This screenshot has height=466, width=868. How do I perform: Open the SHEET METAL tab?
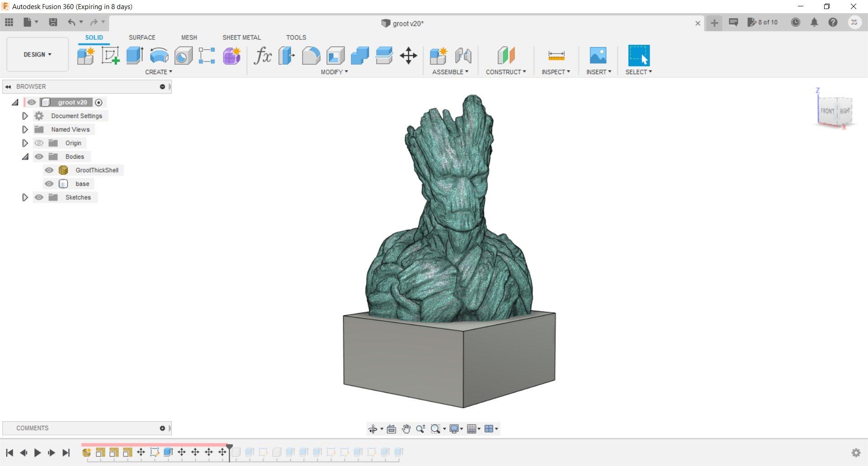click(241, 38)
